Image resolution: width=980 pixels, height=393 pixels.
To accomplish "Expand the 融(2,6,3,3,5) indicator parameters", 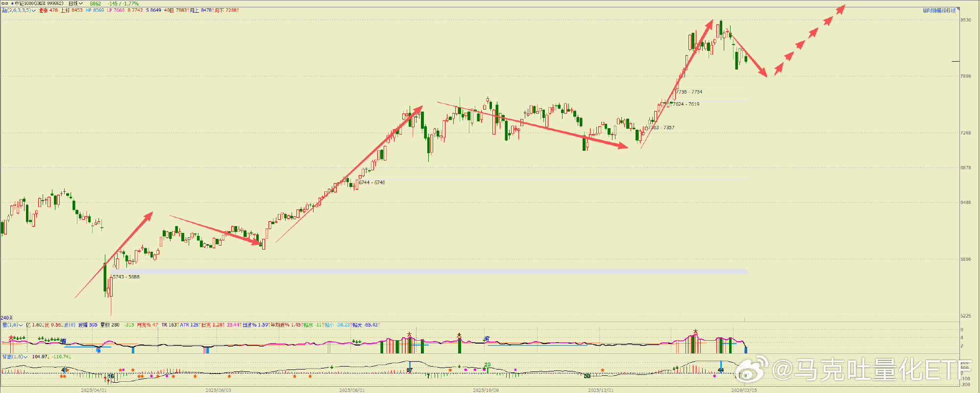I will coord(34,10).
